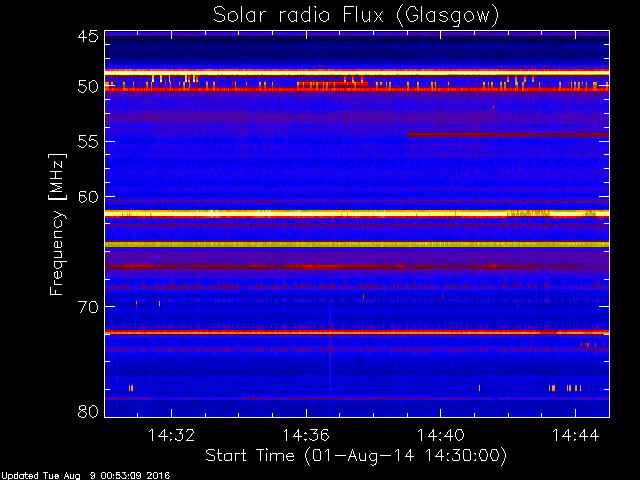Screen dimensions: 640x480
Task: Click the '80' frequency tick label
Action: coord(88,411)
